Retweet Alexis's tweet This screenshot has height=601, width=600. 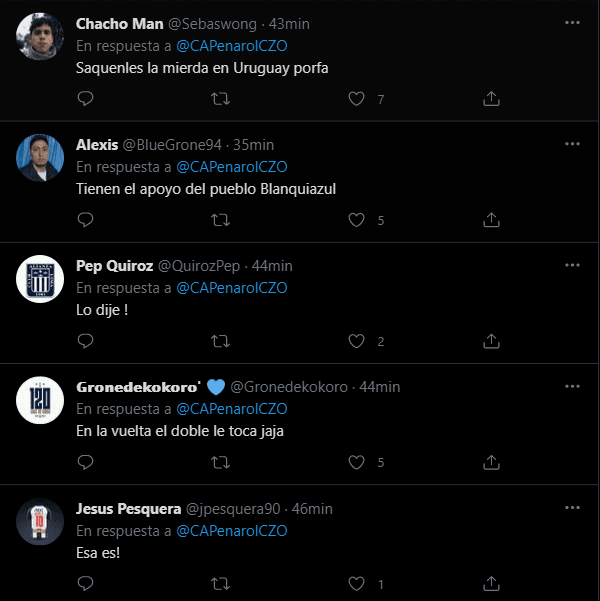tap(221, 220)
